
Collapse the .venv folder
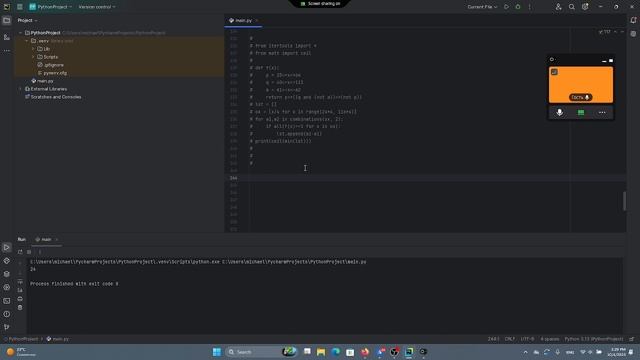point(27,41)
